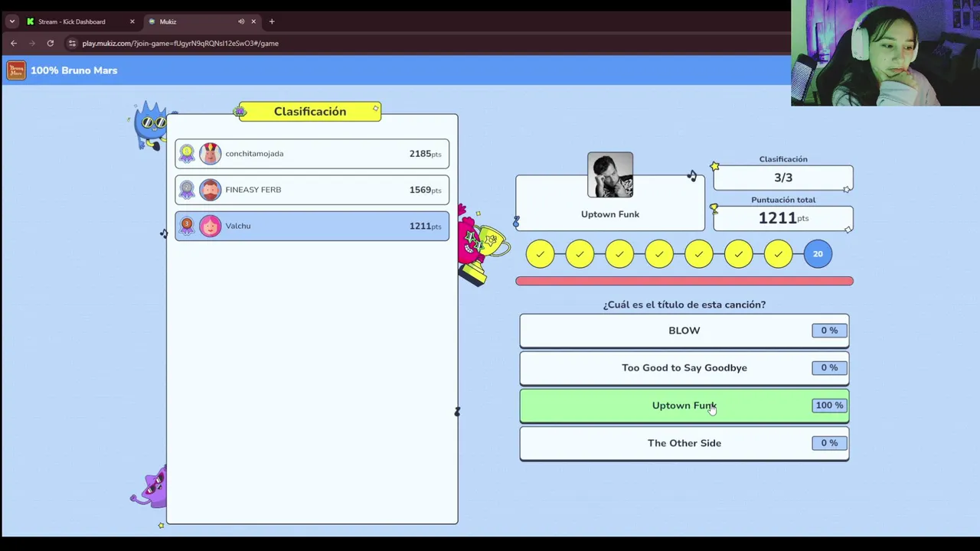Open the conchitamojada leaderboard row
Viewport: 980px width, 551px height.
pos(312,154)
